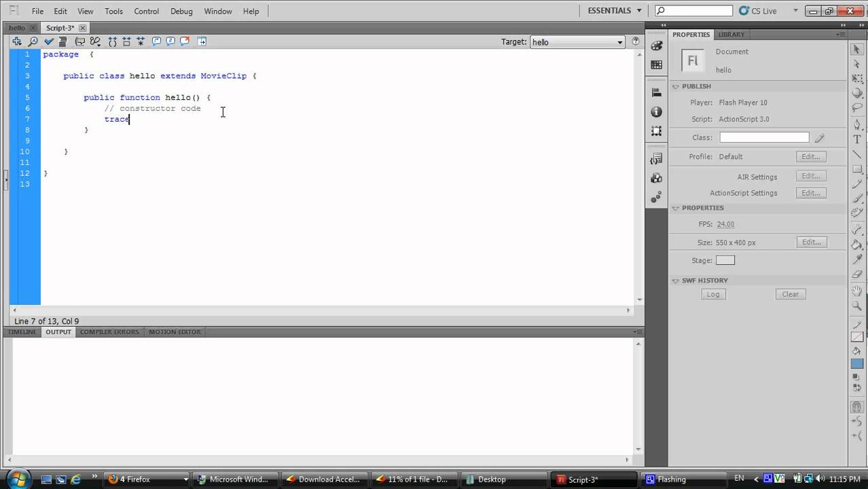Click Edit button next to Size
Screen dimensions: 868x489
pyautogui.click(x=811, y=242)
